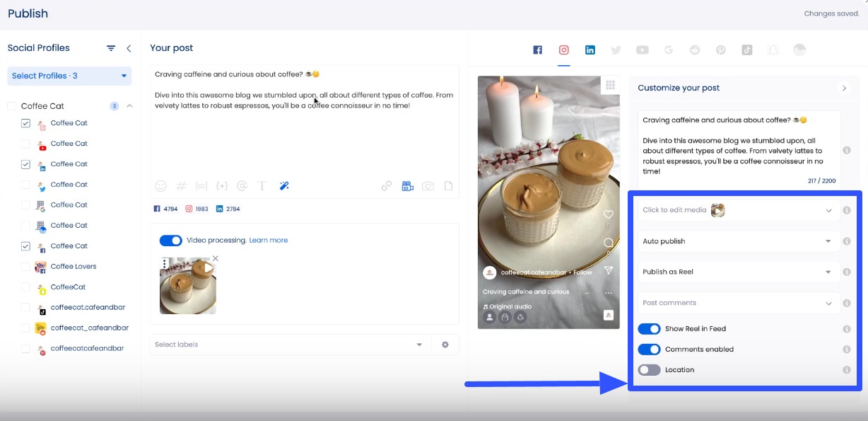Enable the Location toggle
Image resolution: width=868 pixels, height=421 pixels.
pyautogui.click(x=649, y=369)
